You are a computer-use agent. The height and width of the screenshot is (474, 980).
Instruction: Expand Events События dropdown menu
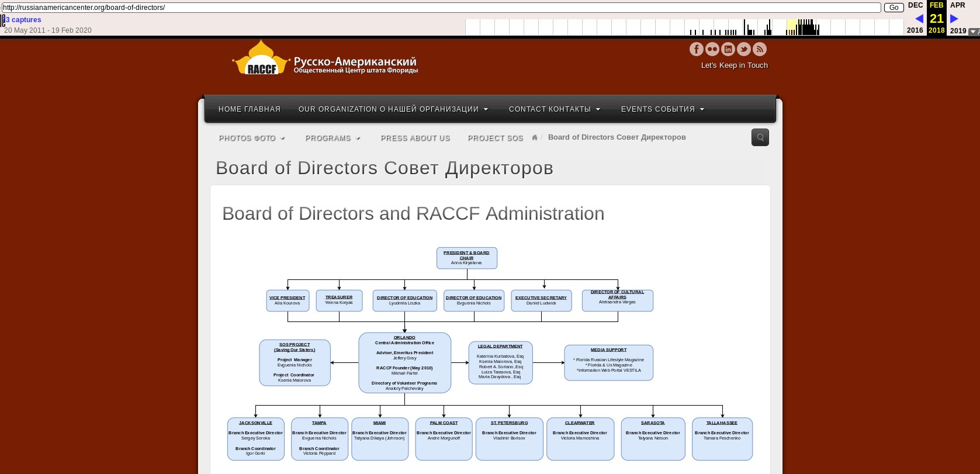(663, 109)
